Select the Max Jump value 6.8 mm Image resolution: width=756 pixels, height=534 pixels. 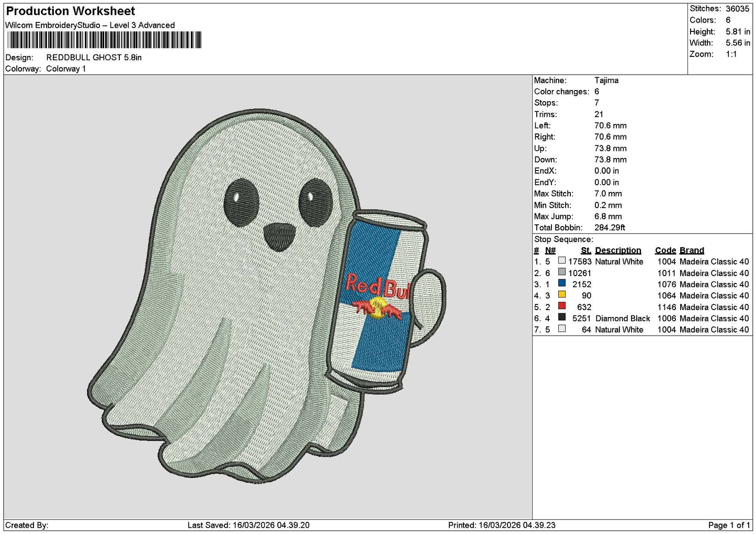608,217
